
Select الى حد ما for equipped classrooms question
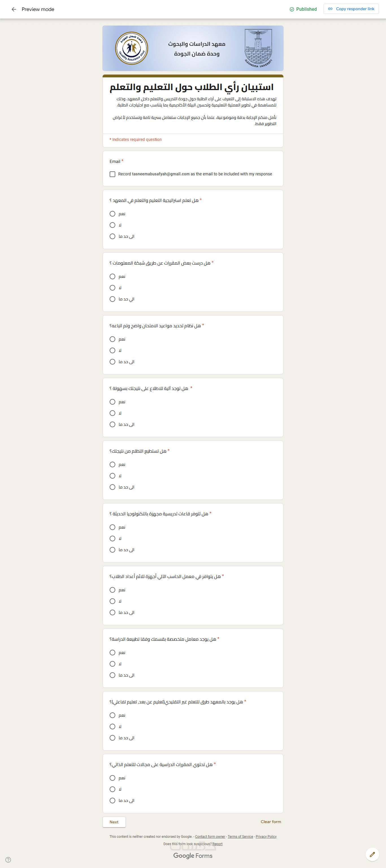tap(112, 550)
